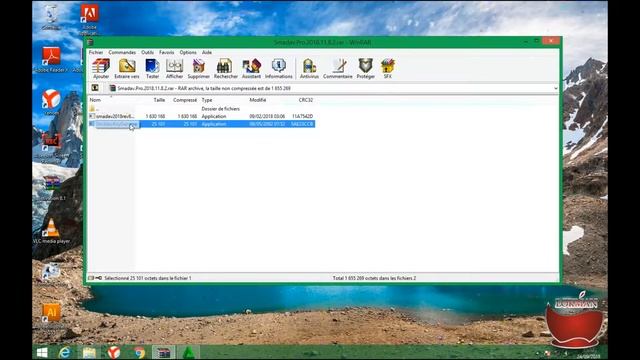Click the Afficher toolbar icon
Viewport: 640px width, 360px height.
174,69
